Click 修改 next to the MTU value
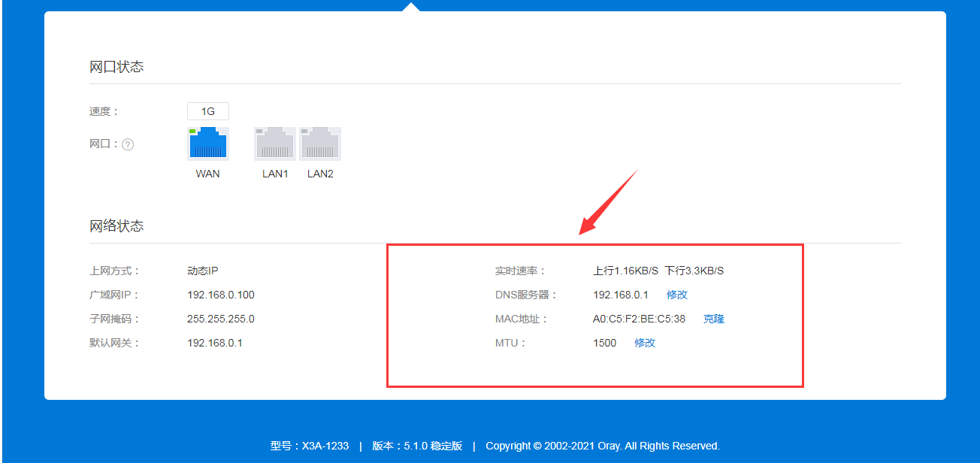Image resolution: width=980 pixels, height=463 pixels. coord(645,343)
